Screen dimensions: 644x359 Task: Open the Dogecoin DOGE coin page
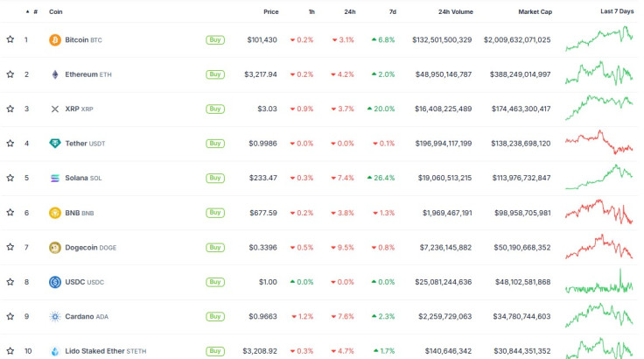click(x=91, y=248)
